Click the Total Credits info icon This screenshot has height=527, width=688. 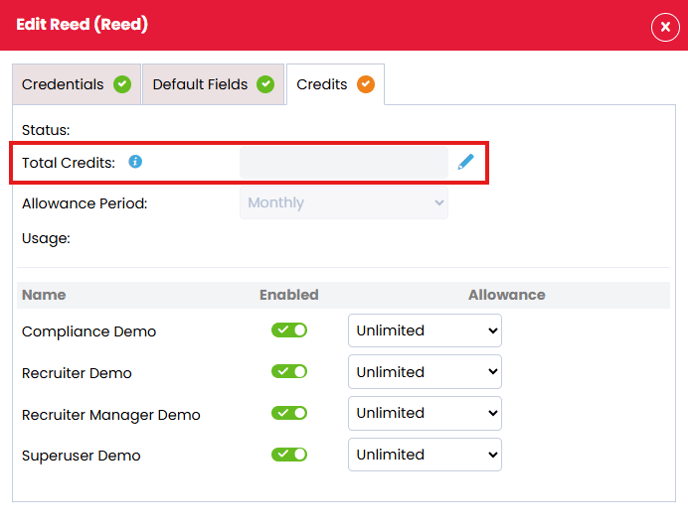point(136,162)
